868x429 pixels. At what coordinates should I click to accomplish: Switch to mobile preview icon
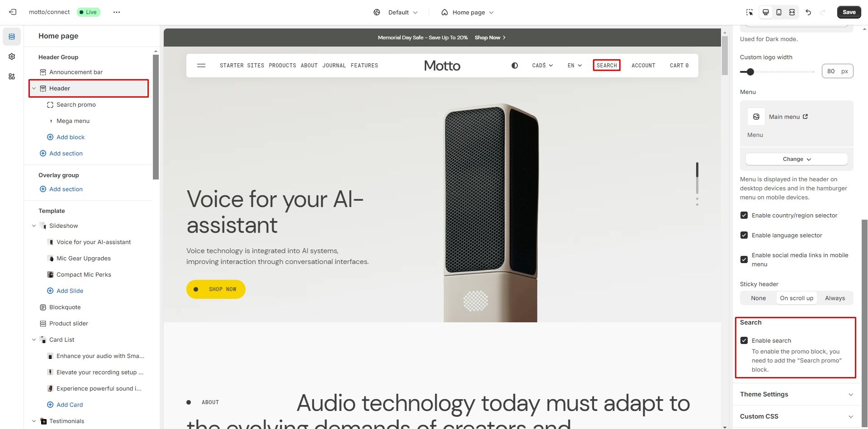tap(779, 12)
